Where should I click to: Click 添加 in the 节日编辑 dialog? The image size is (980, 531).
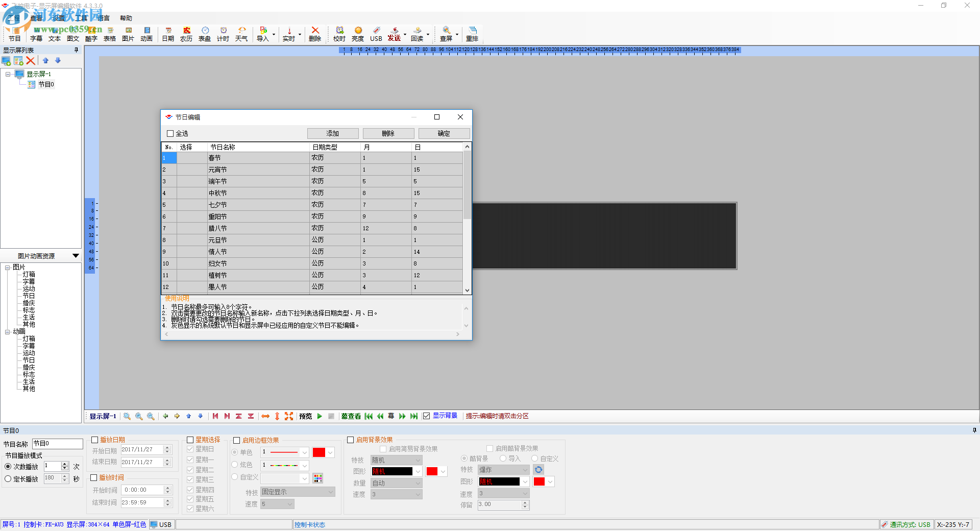pos(333,134)
